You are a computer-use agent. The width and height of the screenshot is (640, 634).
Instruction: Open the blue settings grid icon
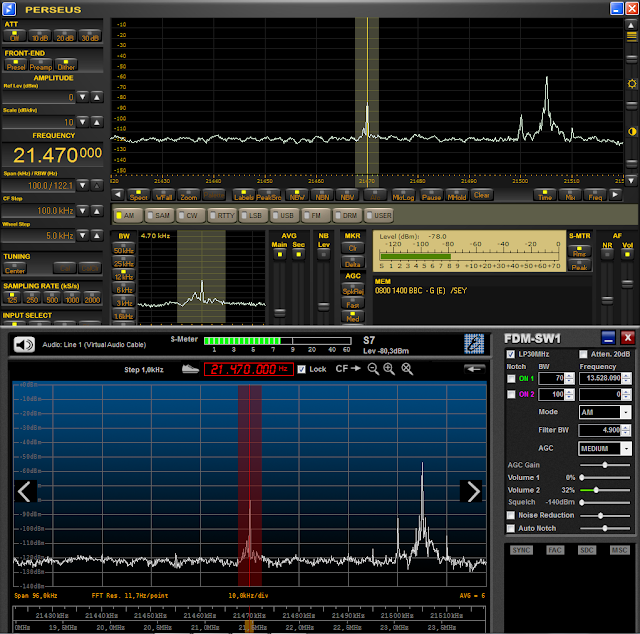pos(474,344)
